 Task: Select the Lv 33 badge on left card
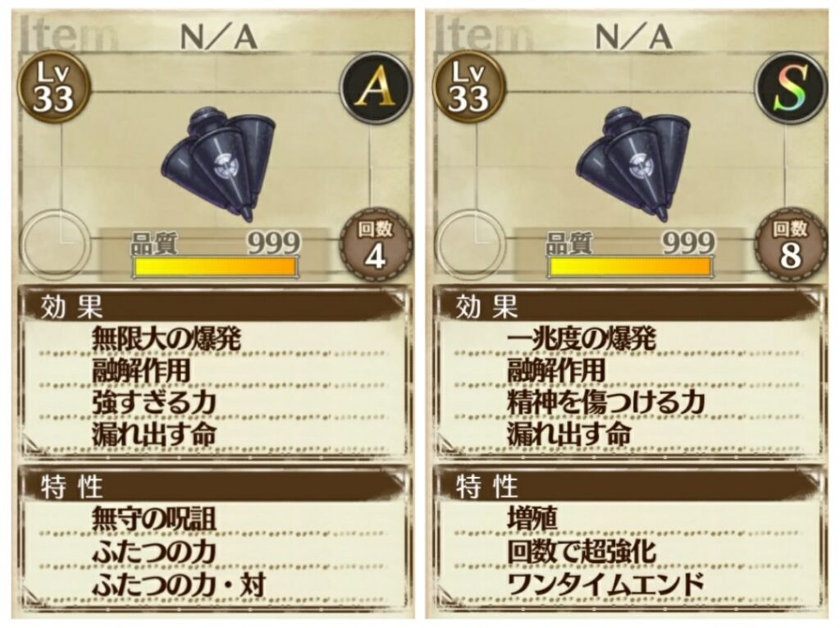tap(53, 87)
